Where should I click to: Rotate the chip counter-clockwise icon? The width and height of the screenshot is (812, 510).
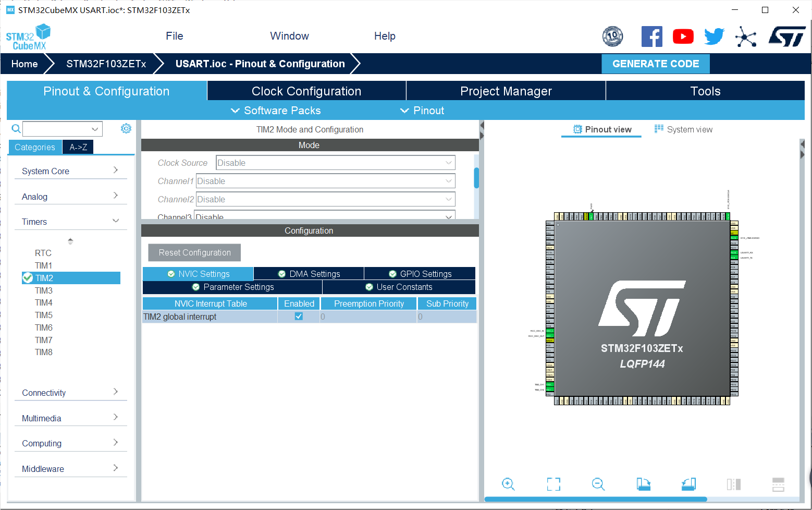[688, 484]
